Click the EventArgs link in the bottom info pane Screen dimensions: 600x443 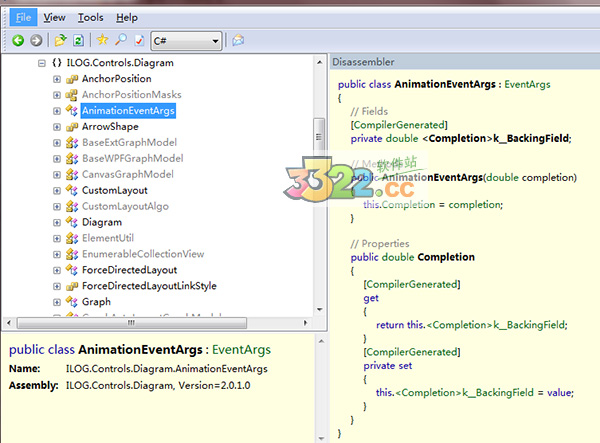point(241,350)
